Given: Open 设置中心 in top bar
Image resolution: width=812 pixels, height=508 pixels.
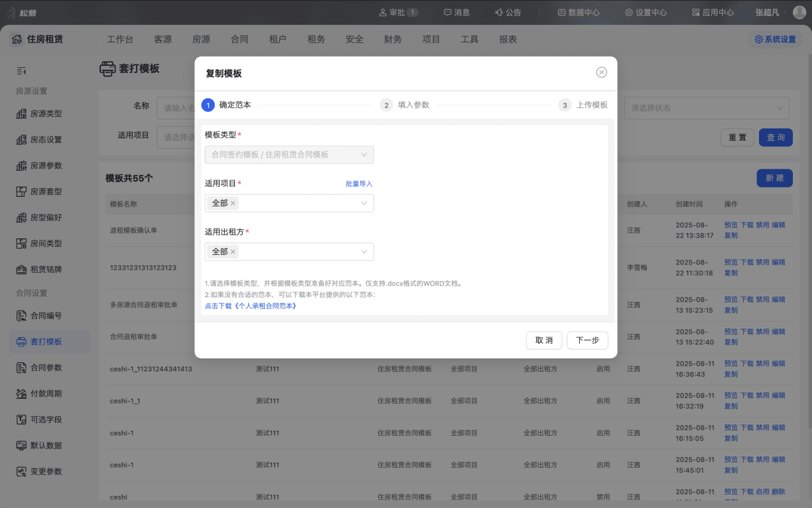Looking at the screenshot, I should pyautogui.click(x=646, y=12).
